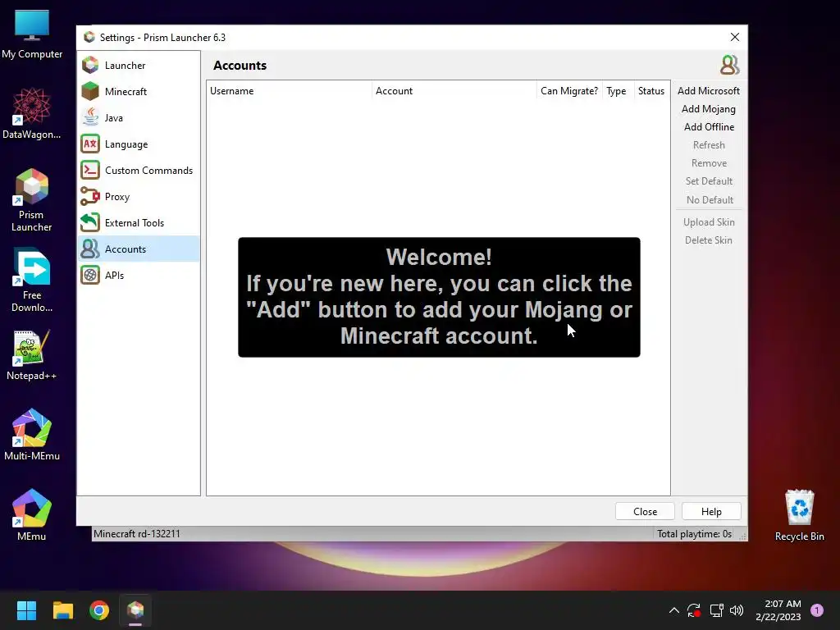Open File Explorer from taskbar
Image resolution: width=840 pixels, height=630 pixels.
pos(62,610)
